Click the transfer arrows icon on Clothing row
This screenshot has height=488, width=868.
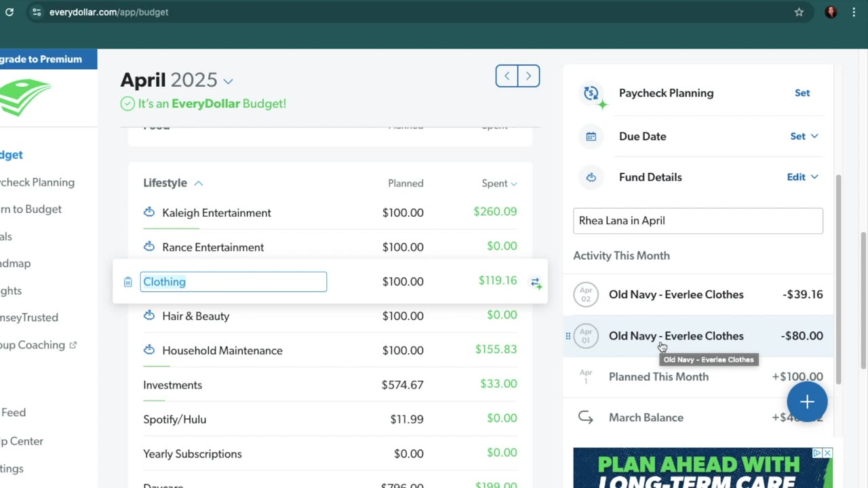point(536,283)
